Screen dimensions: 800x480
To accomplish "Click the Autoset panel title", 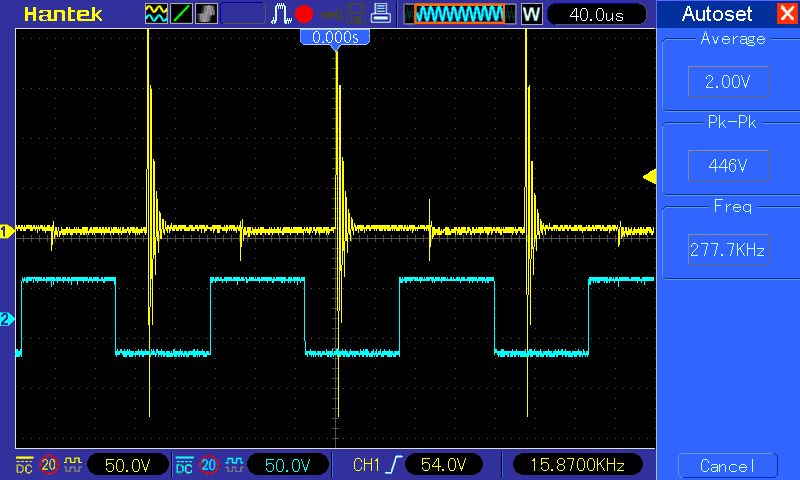I will pyautogui.click(x=717, y=14).
